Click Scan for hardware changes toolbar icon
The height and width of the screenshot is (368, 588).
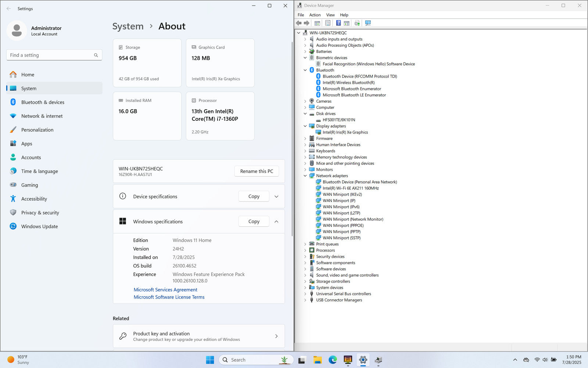pyautogui.click(x=368, y=23)
